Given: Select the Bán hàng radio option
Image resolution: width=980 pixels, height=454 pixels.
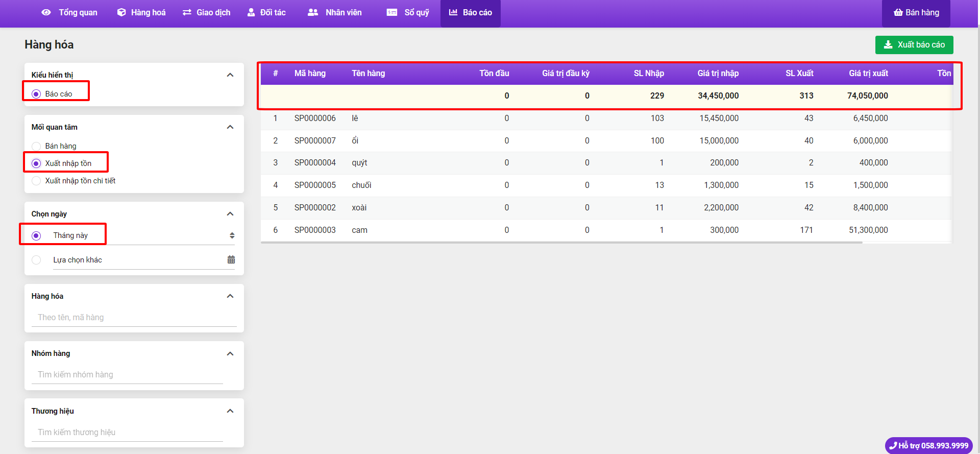Looking at the screenshot, I should 36,146.
